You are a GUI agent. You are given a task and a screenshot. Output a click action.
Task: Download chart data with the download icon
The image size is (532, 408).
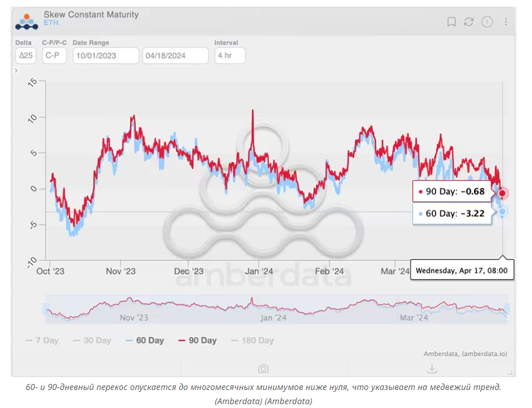[432, 368]
